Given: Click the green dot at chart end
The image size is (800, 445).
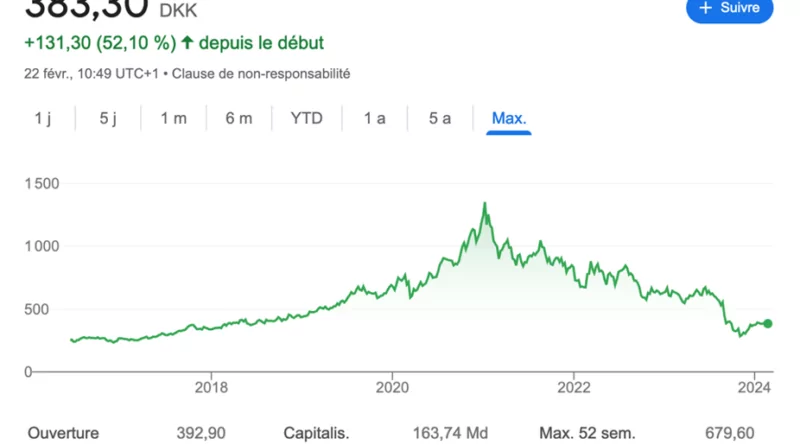Looking at the screenshot, I should [x=768, y=323].
